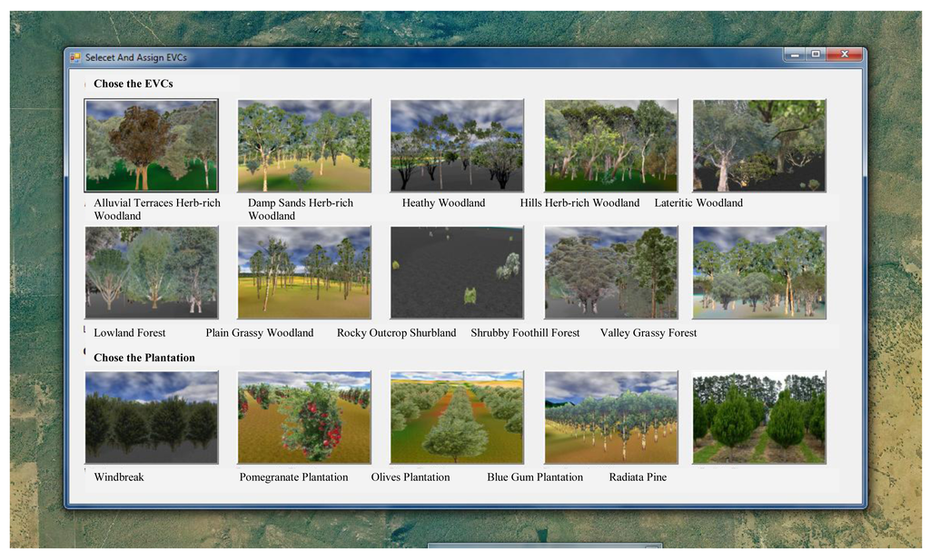Pick the Olives Plantation thumbnail
This screenshot has height=560, width=930.
click(x=457, y=418)
